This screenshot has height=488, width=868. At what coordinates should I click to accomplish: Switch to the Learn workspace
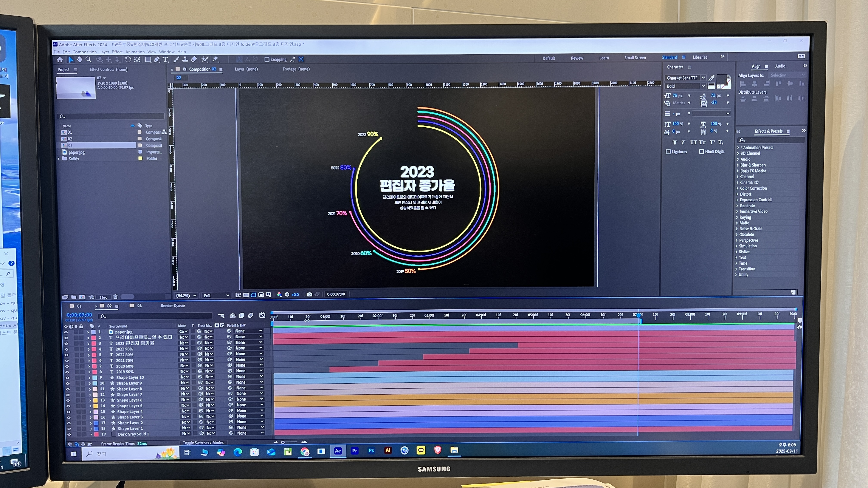(604, 58)
